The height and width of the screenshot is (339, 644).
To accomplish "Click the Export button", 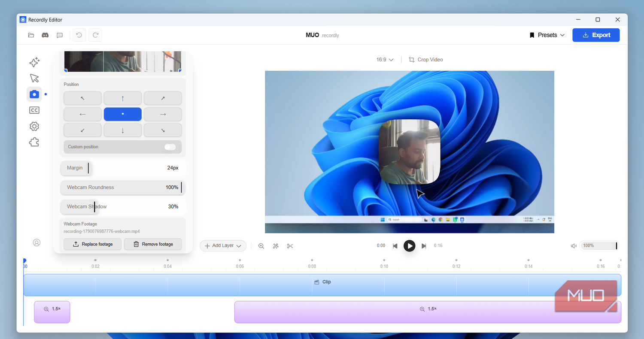I will tap(596, 35).
